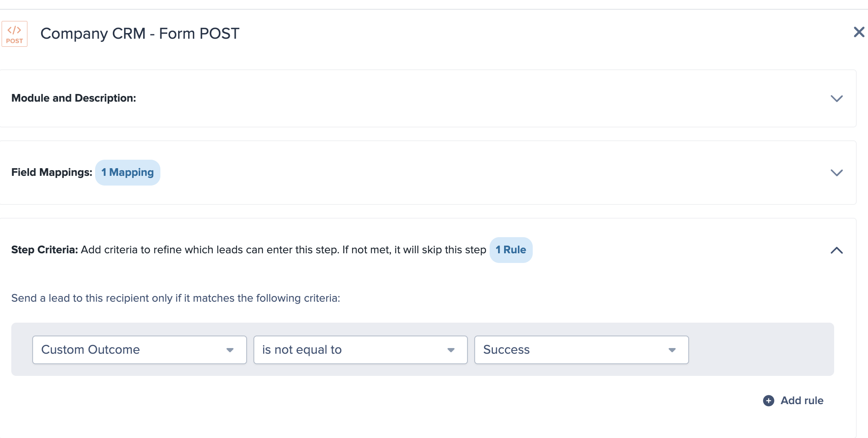868x438 pixels.
Task: Collapse the Step Criteria section chevron
Action: pos(837,250)
